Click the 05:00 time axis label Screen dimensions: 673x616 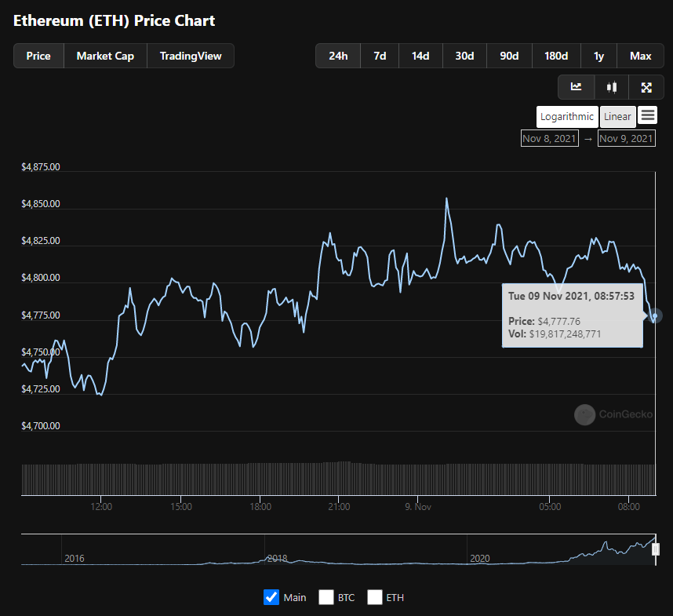tap(550, 507)
